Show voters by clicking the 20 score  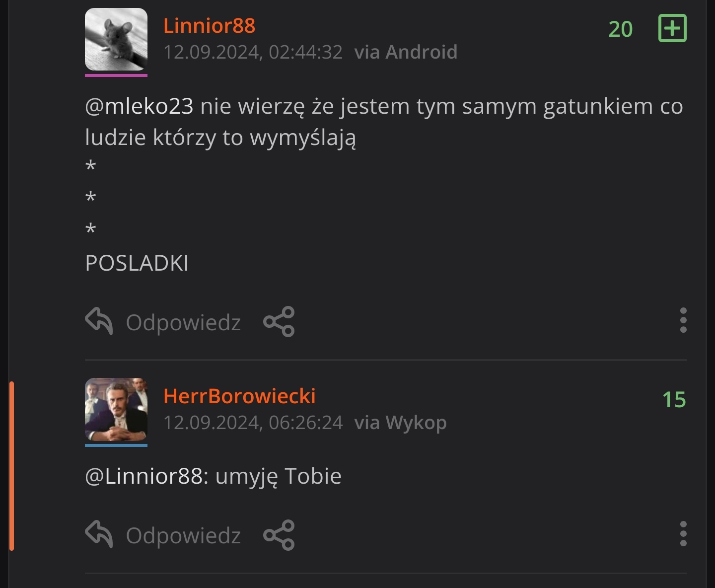[620, 29]
